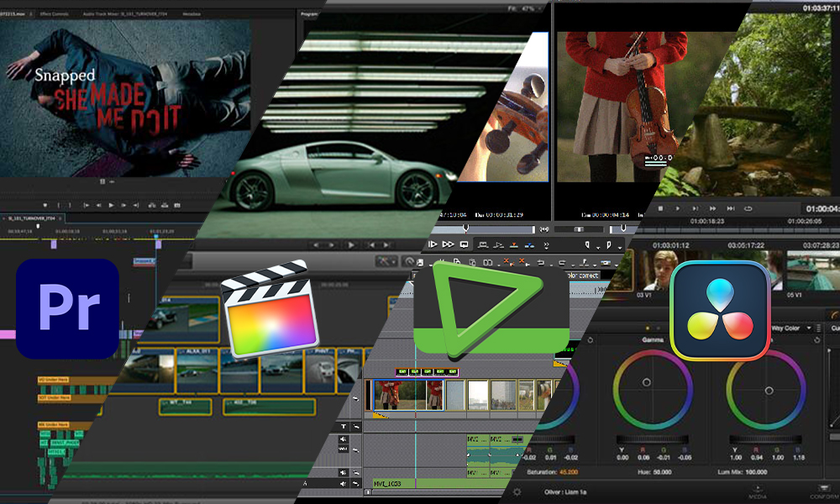Click EDIUS insert to timeline icon
The image size is (840, 504).
(514, 245)
